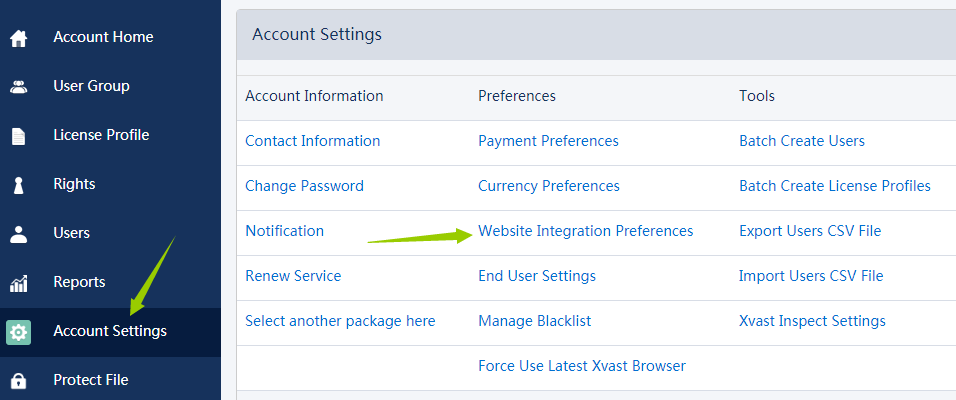Click Export Users CSV File

[x=809, y=231]
